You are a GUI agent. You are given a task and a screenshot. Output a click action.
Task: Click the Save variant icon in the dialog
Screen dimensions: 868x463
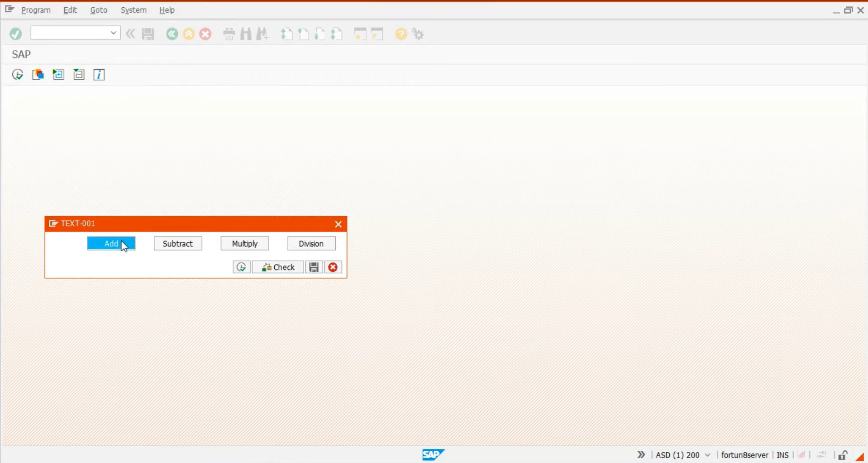point(314,267)
